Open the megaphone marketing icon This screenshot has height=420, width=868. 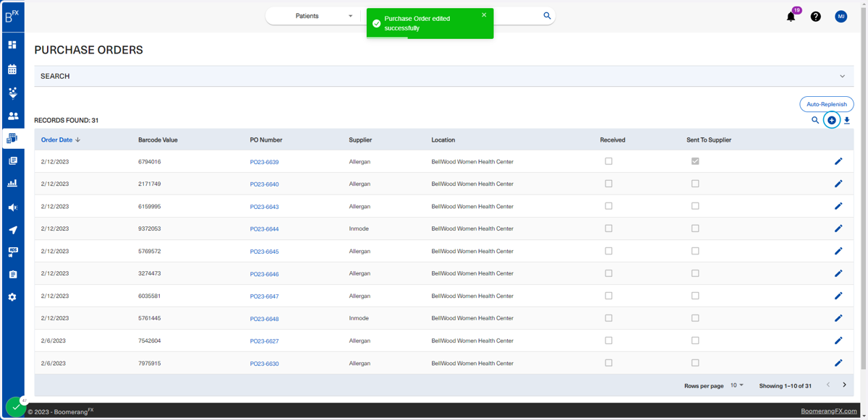(12, 207)
